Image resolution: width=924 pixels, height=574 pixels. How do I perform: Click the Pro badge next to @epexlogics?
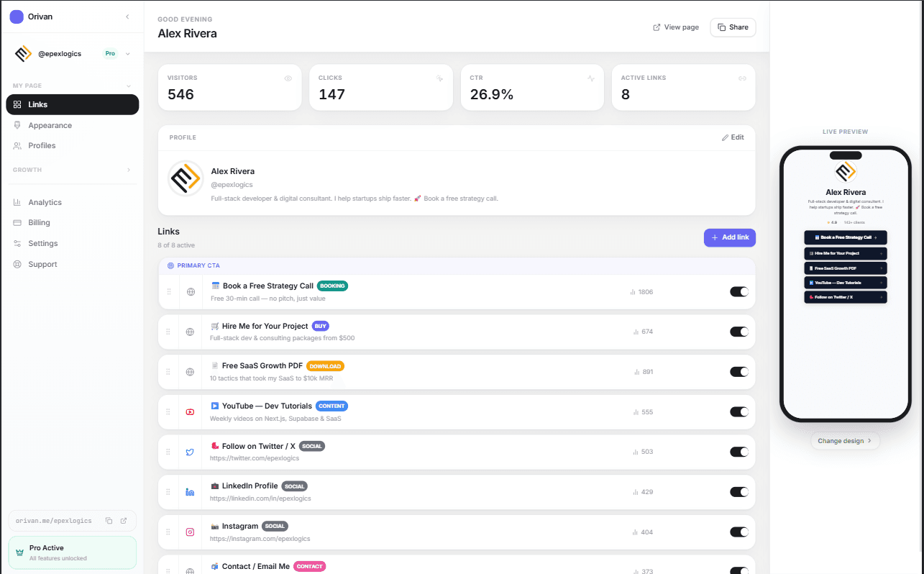110,53
